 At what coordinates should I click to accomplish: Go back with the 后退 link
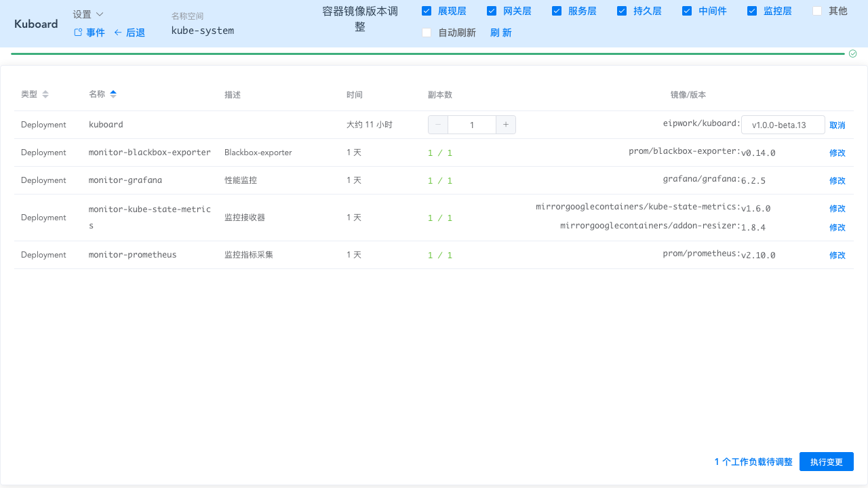(130, 33)
